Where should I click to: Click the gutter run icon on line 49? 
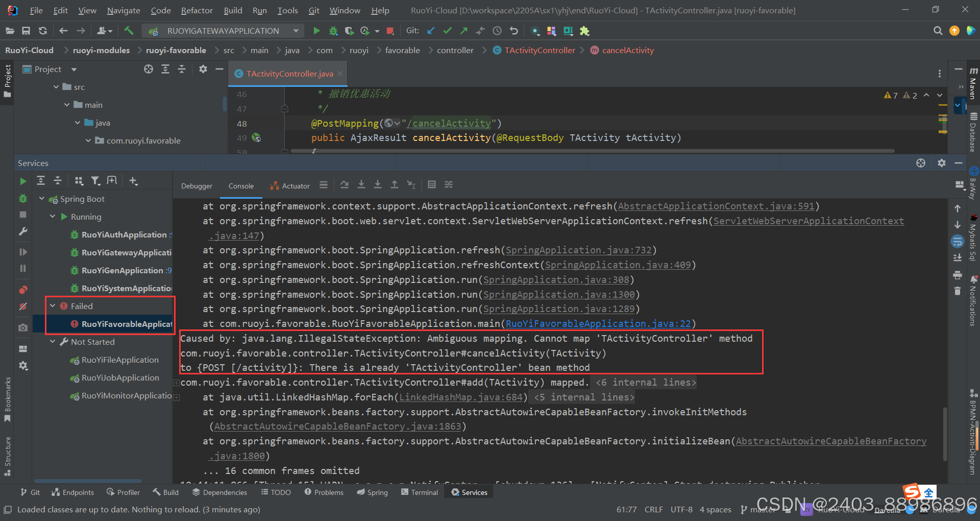257,138
